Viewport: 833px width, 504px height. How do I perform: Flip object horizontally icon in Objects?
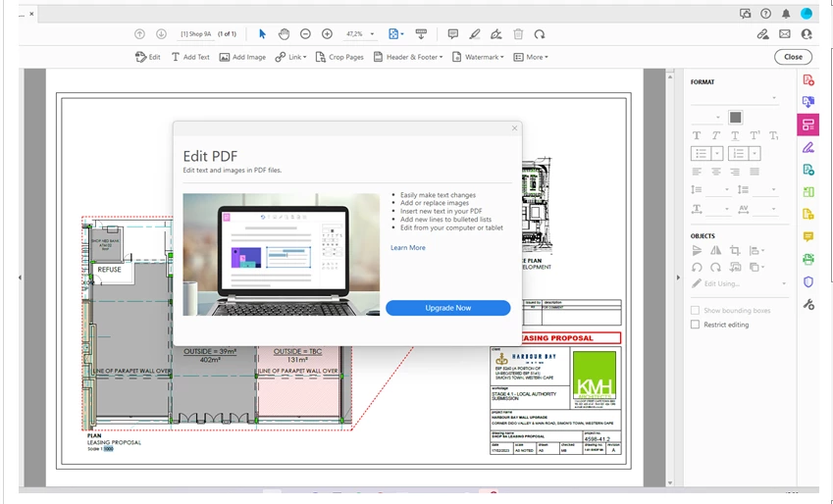click(x=716, y=251)
